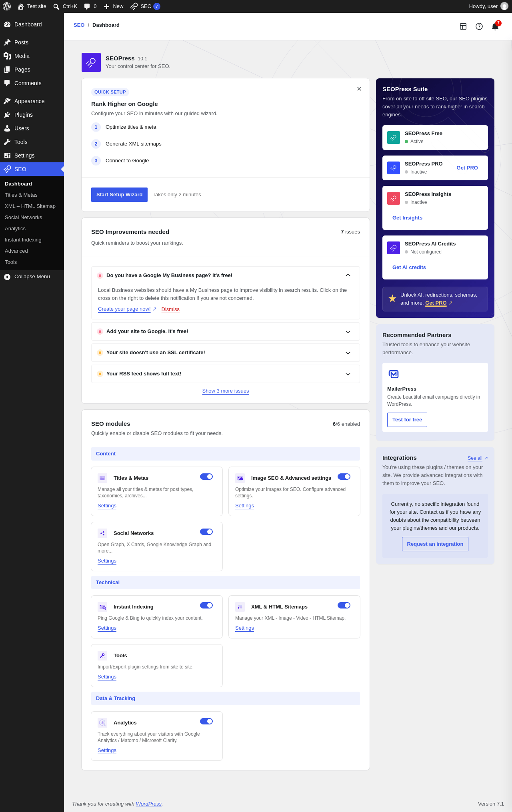Viewport: 512px width, 812px height.
Task: Toggle Image SEO & Advanced settings off
Action: click(x=344, y=477)
